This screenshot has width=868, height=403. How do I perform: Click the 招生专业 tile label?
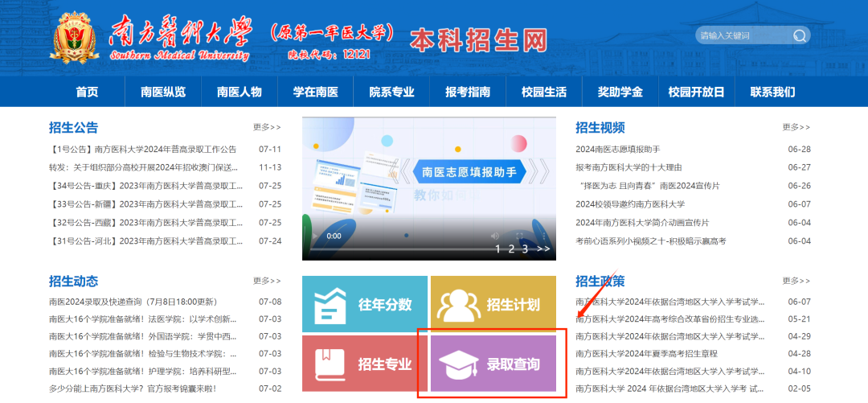click(385, 364)
